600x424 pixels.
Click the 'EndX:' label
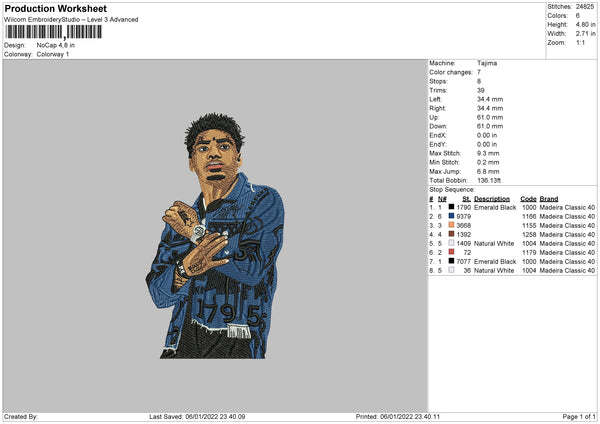[x=438, y=135]
